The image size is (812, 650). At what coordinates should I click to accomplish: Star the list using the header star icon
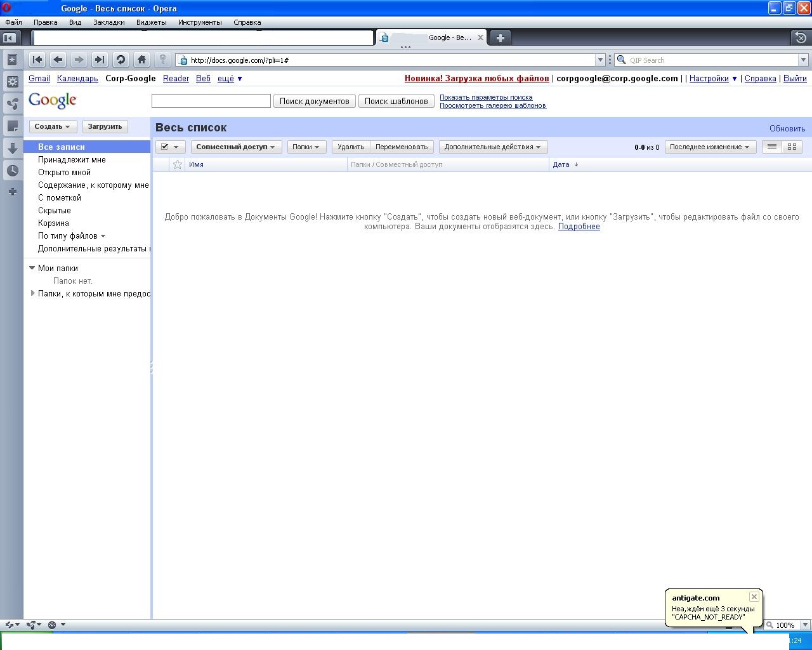[x=178, y=164]
